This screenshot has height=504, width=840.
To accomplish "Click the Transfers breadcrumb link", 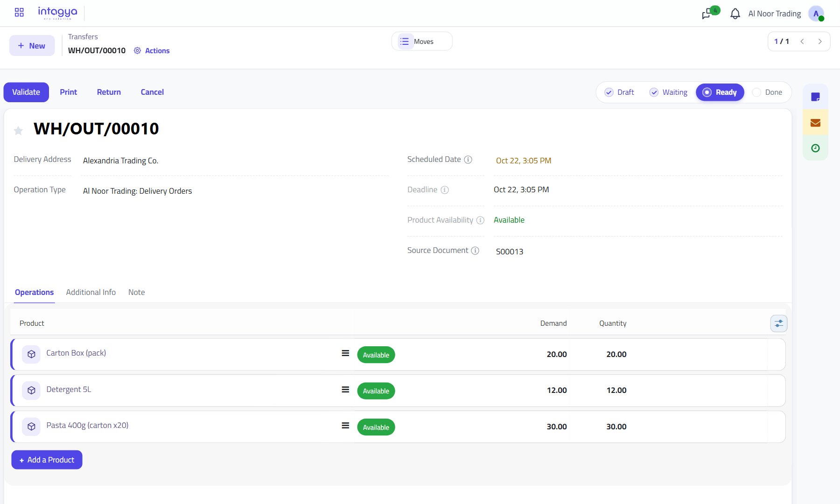I will click(83, 37).
